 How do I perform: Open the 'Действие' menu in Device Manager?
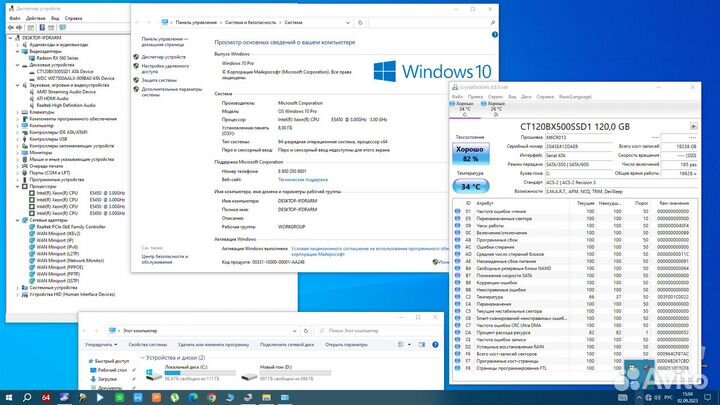[x=36, y=17]
